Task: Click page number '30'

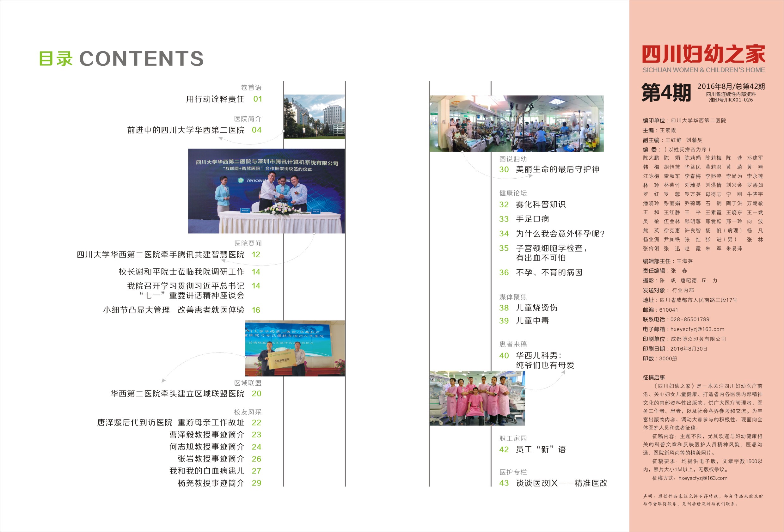Action: point(504,169)
